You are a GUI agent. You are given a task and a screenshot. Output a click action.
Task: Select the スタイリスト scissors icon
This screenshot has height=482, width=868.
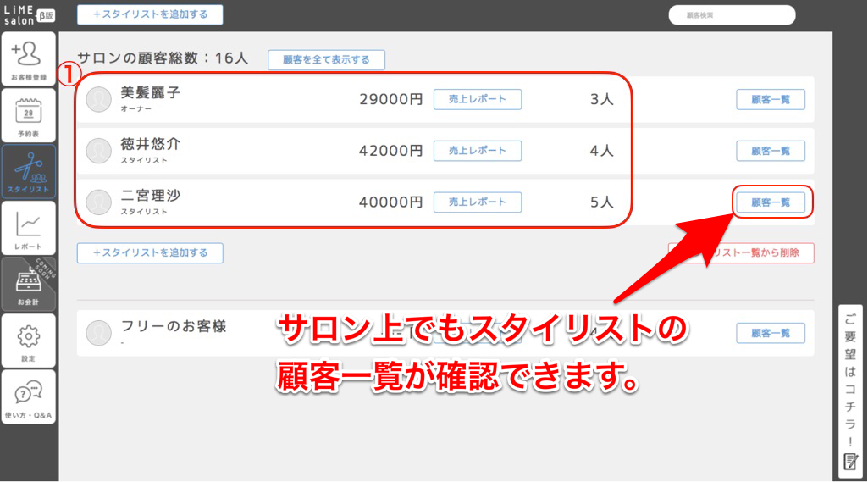pyautogui.click(x=29, y=170)
